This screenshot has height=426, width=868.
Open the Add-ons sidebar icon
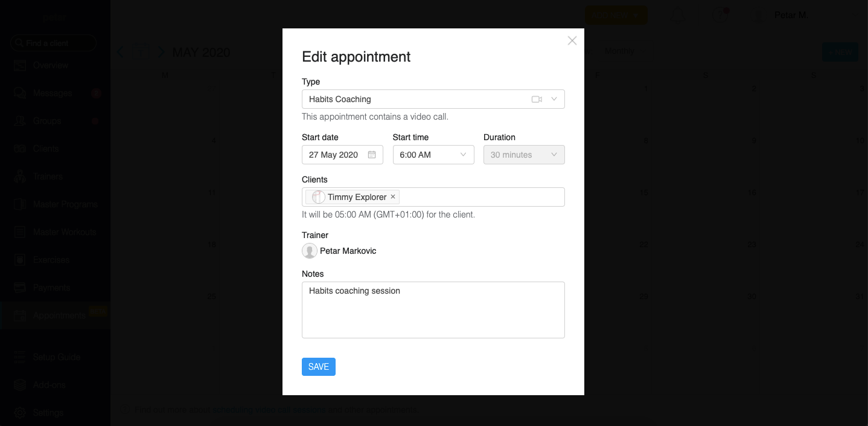click(20, 385)
